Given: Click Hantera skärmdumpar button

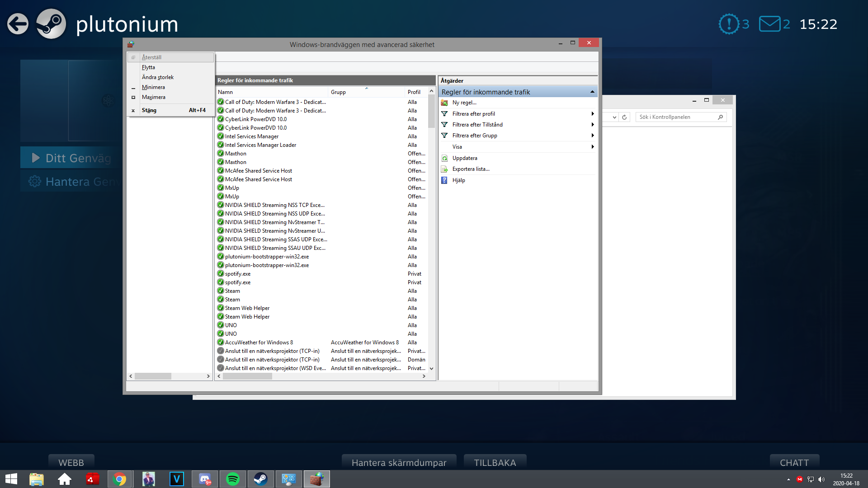Looking at the screenshot, I should (x=399, y=462).
